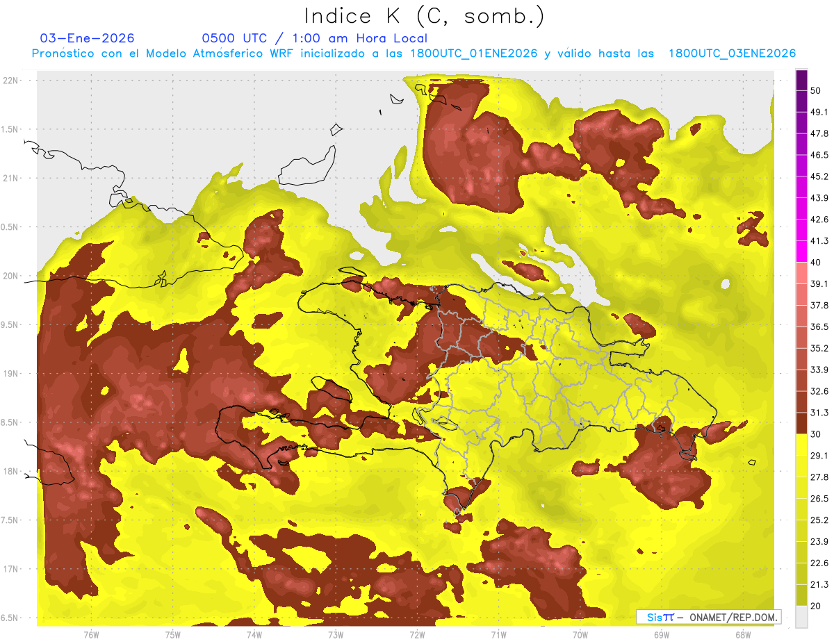Click the '39.1' color scale value
834x644 pixels.
[x=819, y=283]
